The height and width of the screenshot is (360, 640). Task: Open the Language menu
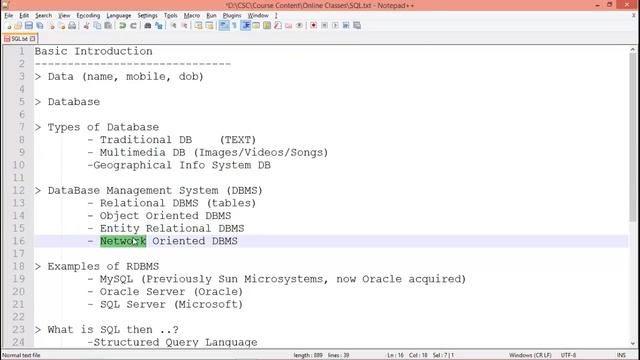(119, 16)
